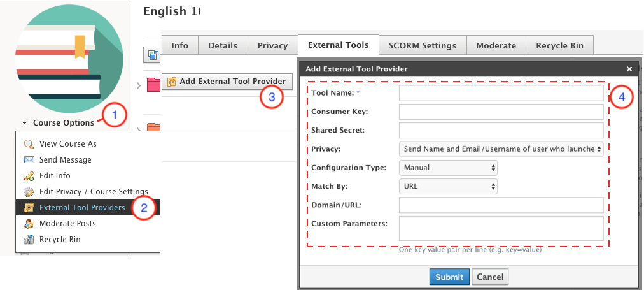Screen dimensions: 644x290
Task: Open the Configuration Type dropdown
Action: (x=448, y=168)
